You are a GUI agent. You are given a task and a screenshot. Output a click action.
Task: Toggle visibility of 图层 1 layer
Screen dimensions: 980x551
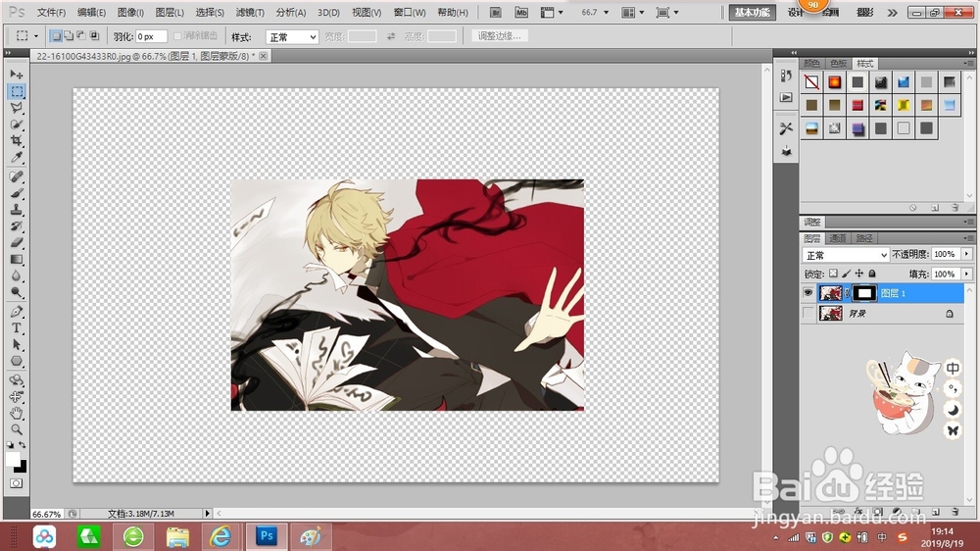(x=808, y=293)
